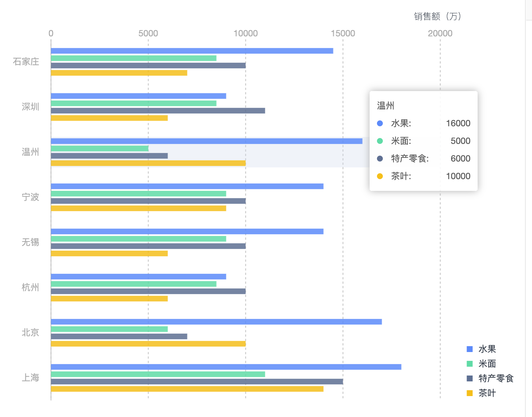Click the gray dot beside 特产零食 in tooltip
Viewport: 532px width, 417px height.
coord(379,159)
